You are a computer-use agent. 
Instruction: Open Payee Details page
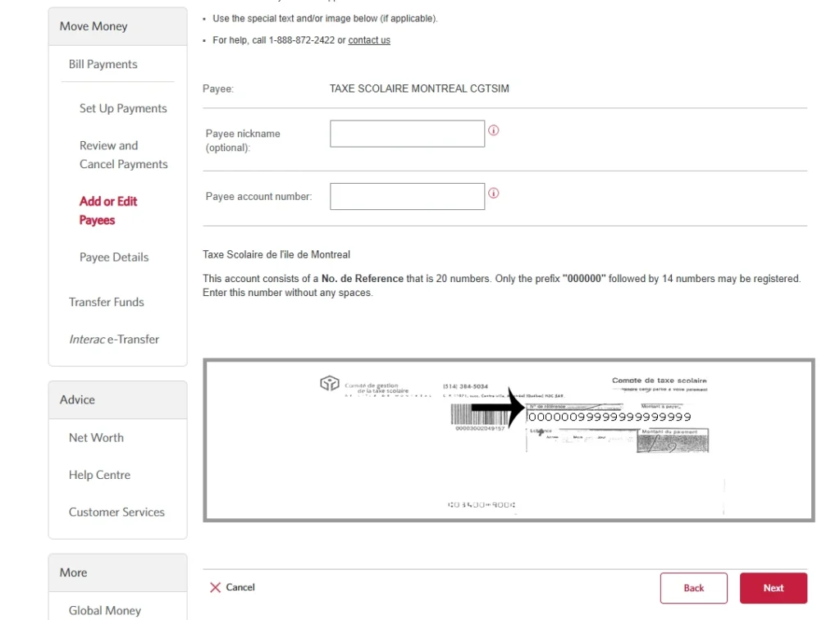click(114, 257)
